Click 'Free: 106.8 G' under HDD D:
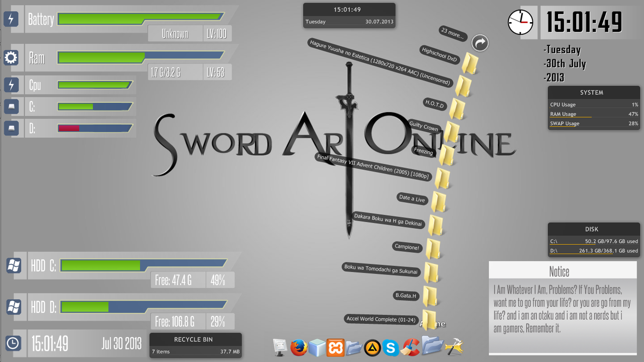 click(x=175, y=321)
